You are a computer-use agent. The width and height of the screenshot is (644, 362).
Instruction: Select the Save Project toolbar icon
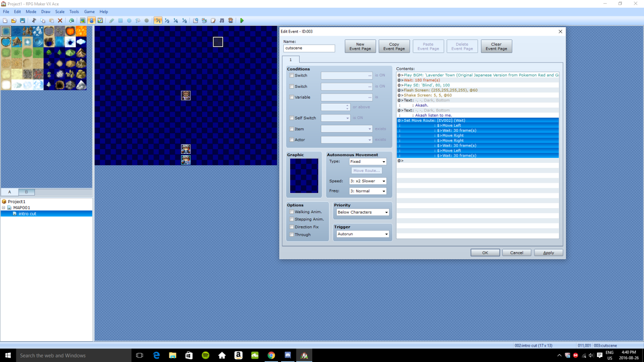(22, 20)
